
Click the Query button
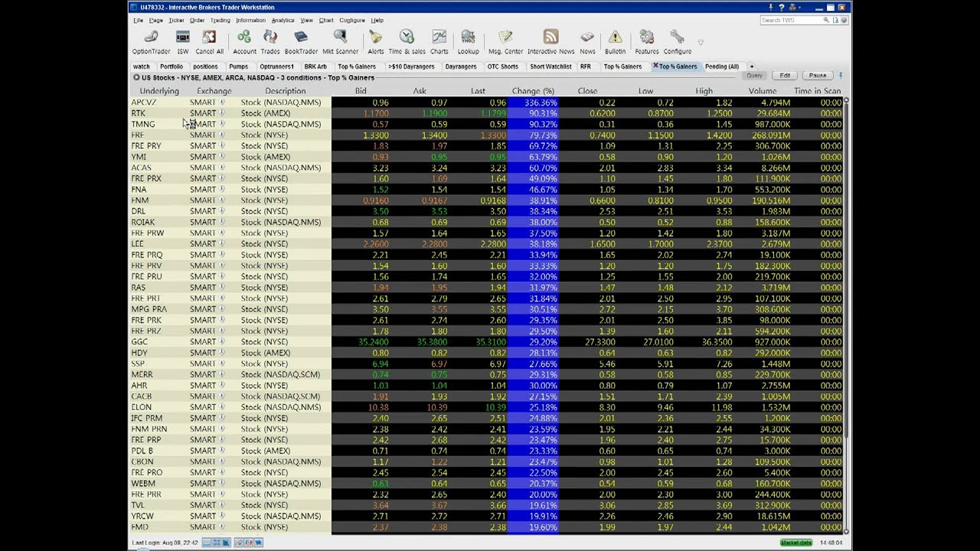click(x=754, y=75)
